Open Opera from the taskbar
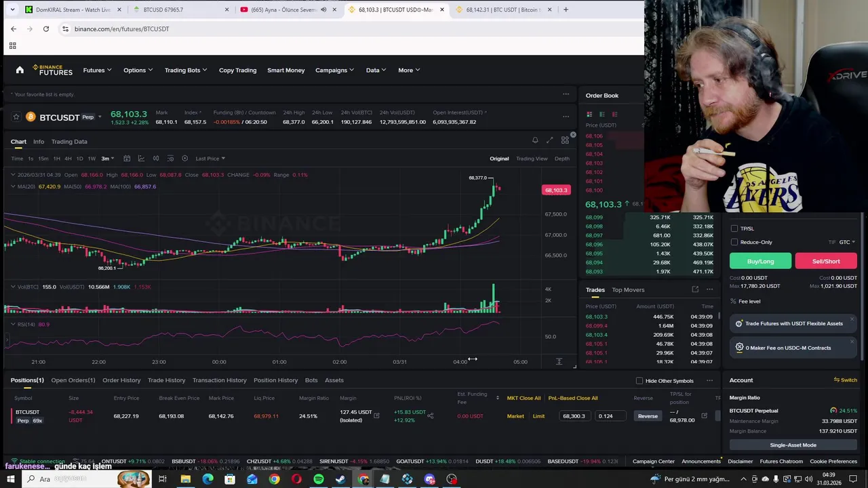This screenshot has width=868, height=488. point(296,479)
